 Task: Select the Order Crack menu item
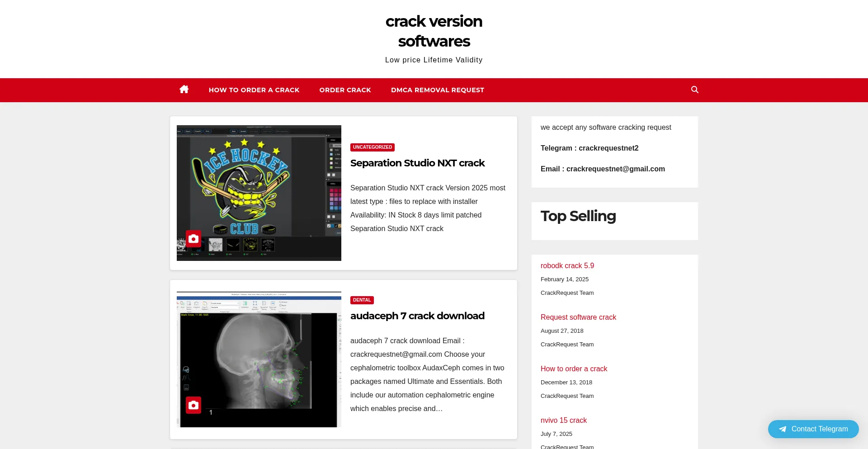click(345, 90)
